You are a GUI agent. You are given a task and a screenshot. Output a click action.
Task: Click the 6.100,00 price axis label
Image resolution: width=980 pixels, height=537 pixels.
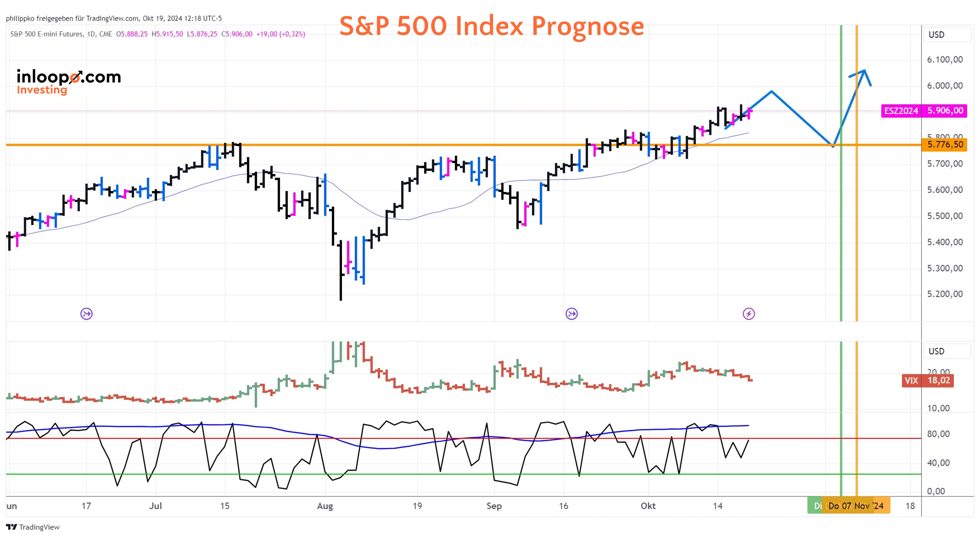[945, 60]
